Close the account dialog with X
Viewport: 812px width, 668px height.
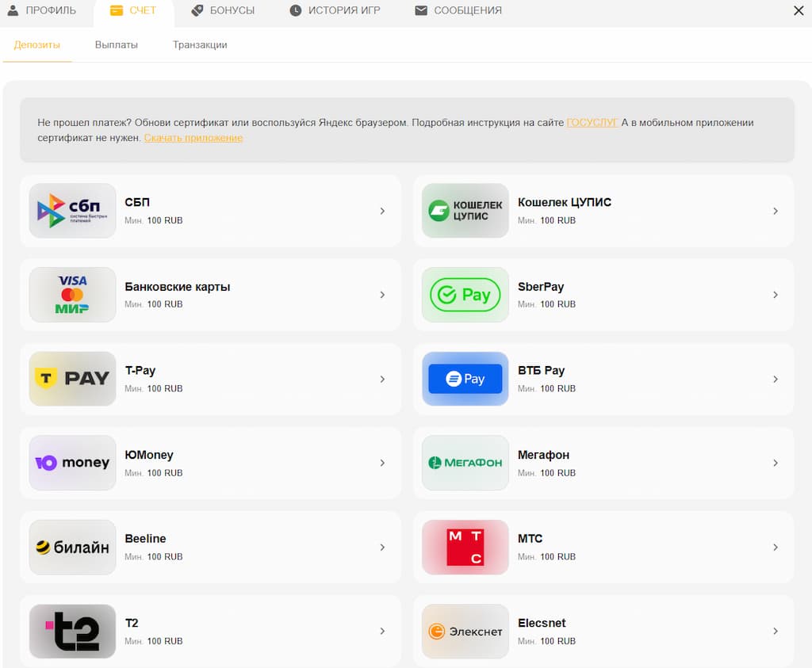tap(799, 10)
